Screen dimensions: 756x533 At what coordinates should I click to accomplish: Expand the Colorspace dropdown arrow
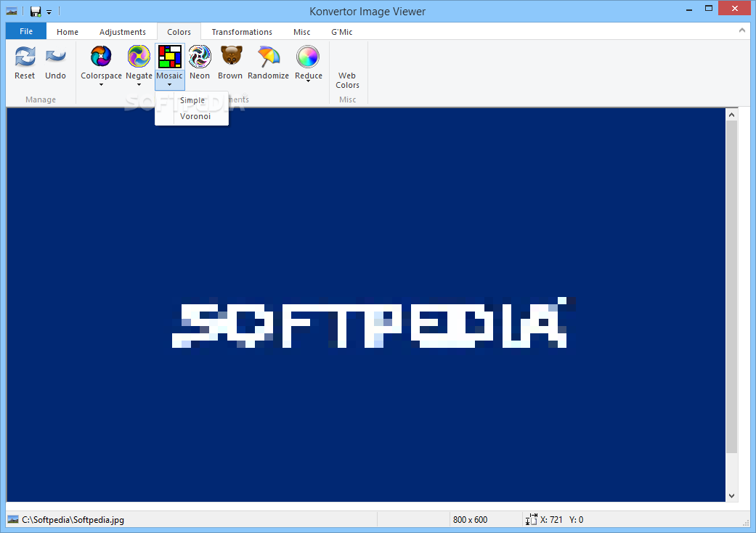pos(101,85)
